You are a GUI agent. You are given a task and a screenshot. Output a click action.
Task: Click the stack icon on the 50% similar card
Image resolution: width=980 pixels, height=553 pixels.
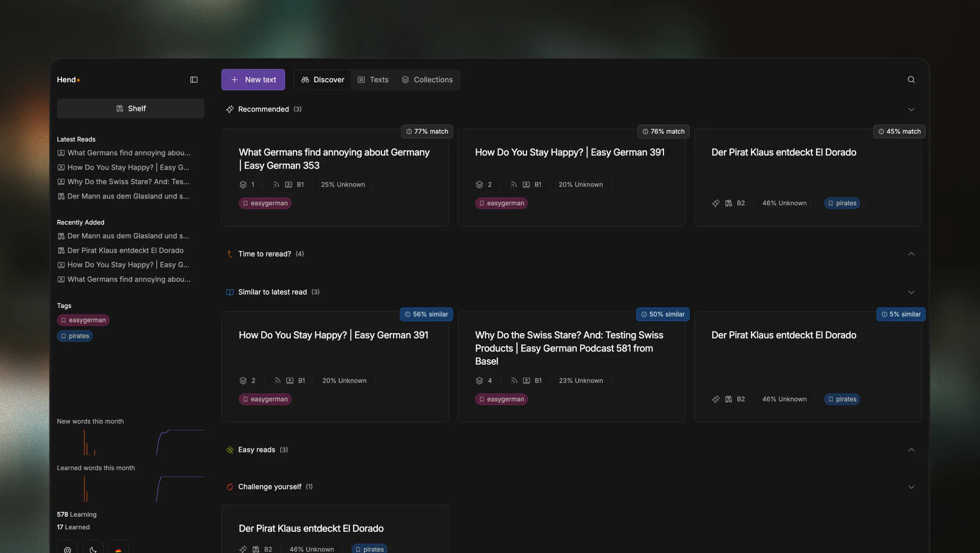pyautogui.click(x=480, y=381)
